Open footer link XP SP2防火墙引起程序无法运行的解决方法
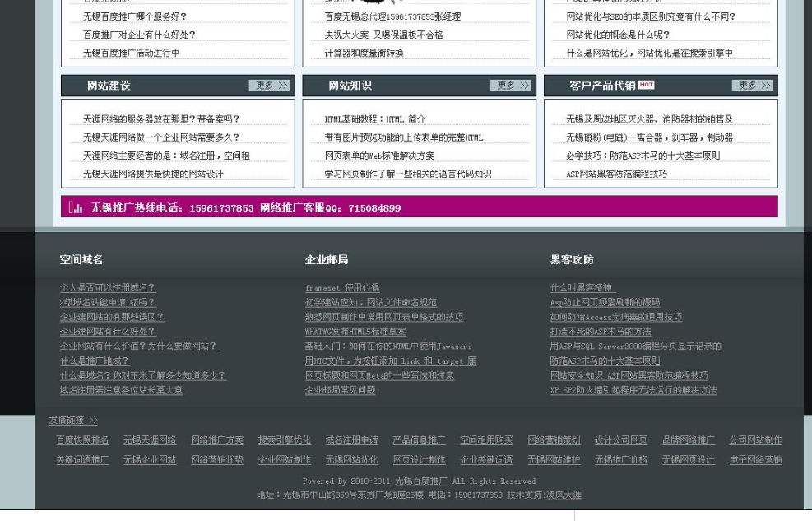Viewport: 812px width, 521px height. tap(633, 390)
